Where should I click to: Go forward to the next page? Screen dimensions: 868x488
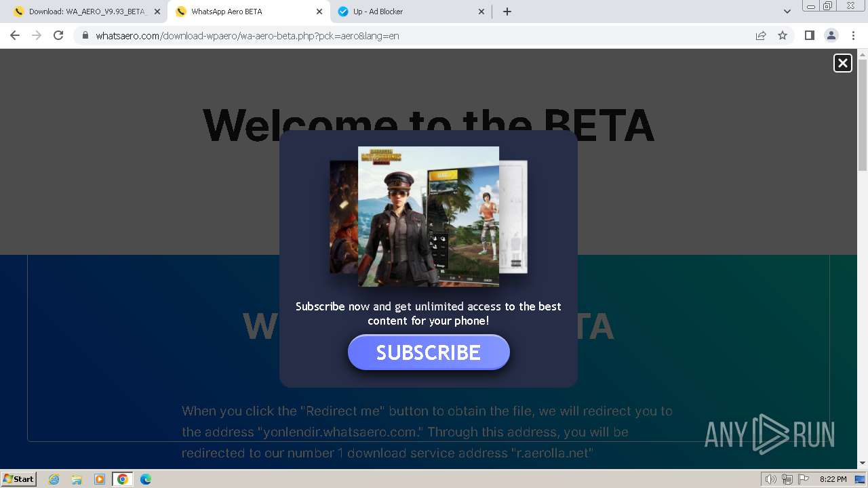tap(37, 35)
